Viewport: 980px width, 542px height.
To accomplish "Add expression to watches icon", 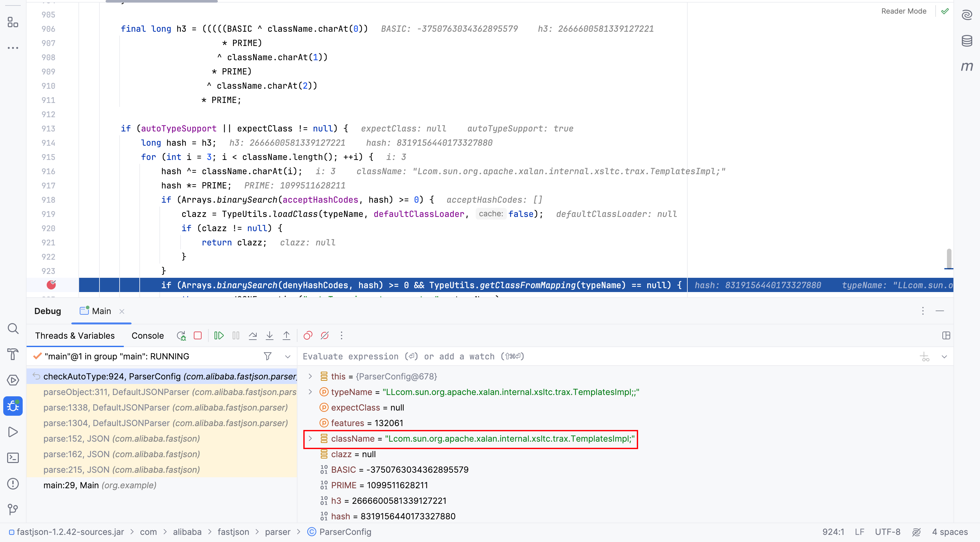I will point(925,356).
